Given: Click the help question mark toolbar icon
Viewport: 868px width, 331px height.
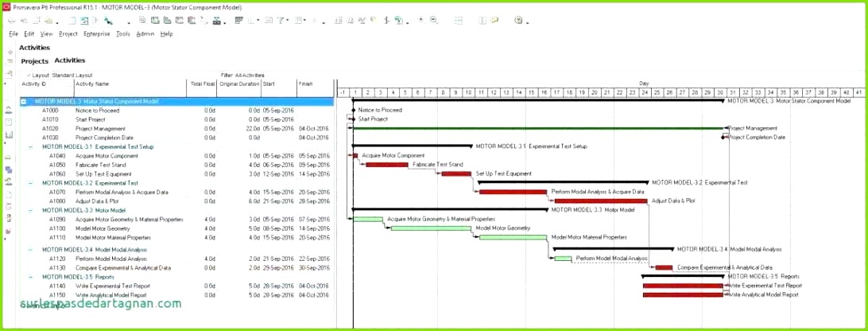Looking at the screenshot, I should point(518,20).
